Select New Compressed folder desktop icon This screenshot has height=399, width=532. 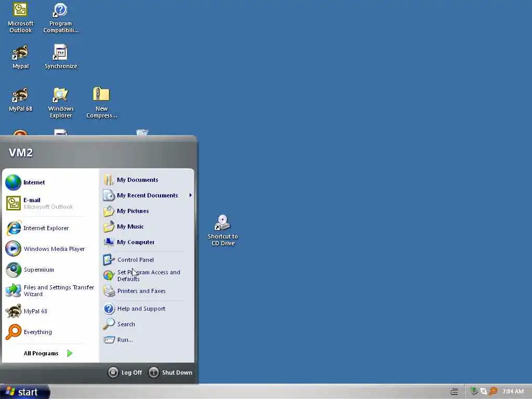(x=101, y=102)
